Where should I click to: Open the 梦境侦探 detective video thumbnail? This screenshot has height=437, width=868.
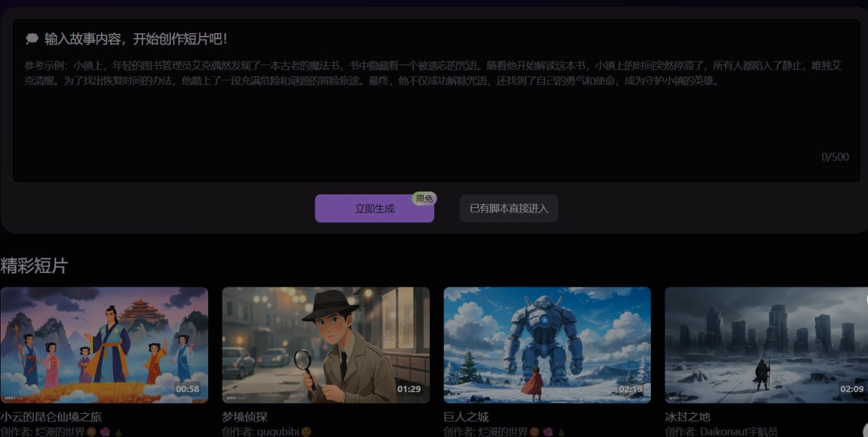325,345
